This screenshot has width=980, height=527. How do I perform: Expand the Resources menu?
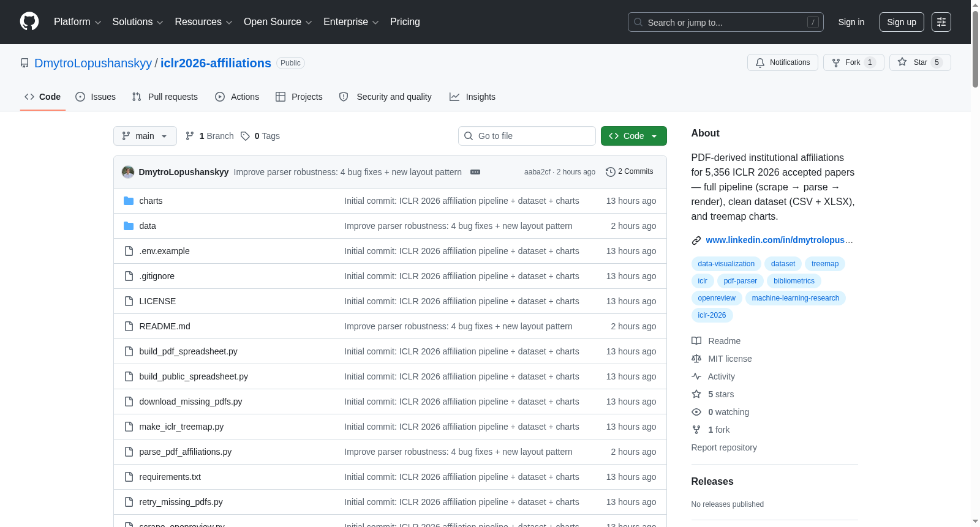point(203,22)
